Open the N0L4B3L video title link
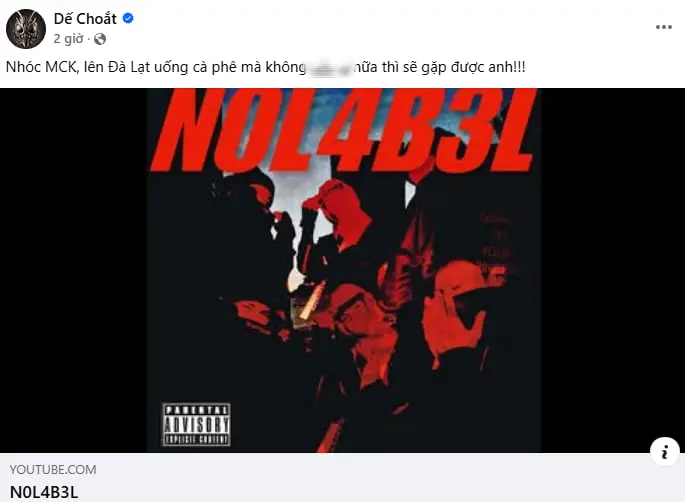Viewport: 685px width, 502px height. coord(44,492)
